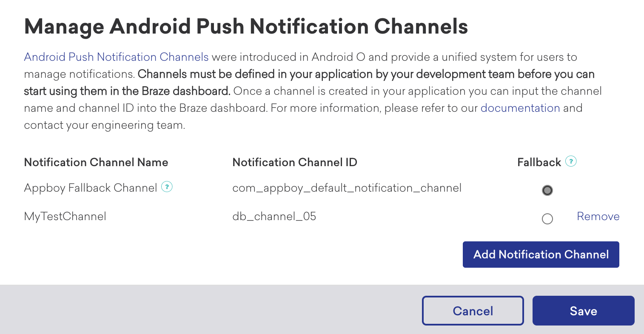
Task: Click the Notification Channel ID column header
Action: [295, 162]
